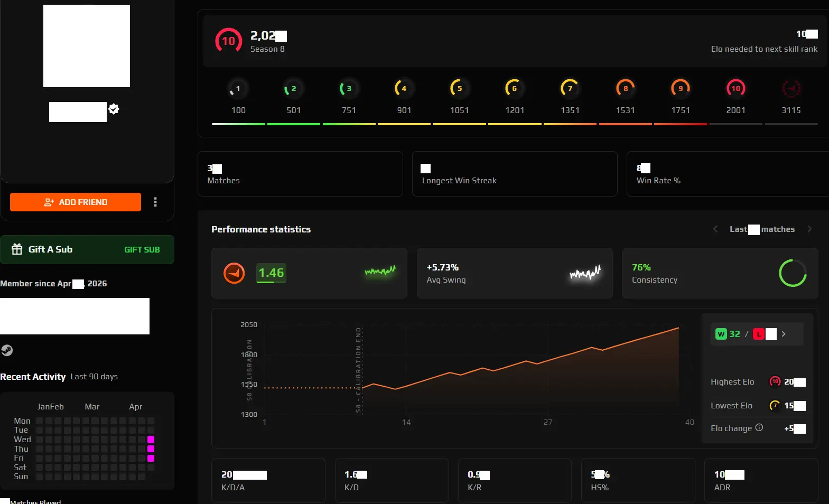Open the Last matches range selector
Viewport: 829px width, 504px height.
762,229
